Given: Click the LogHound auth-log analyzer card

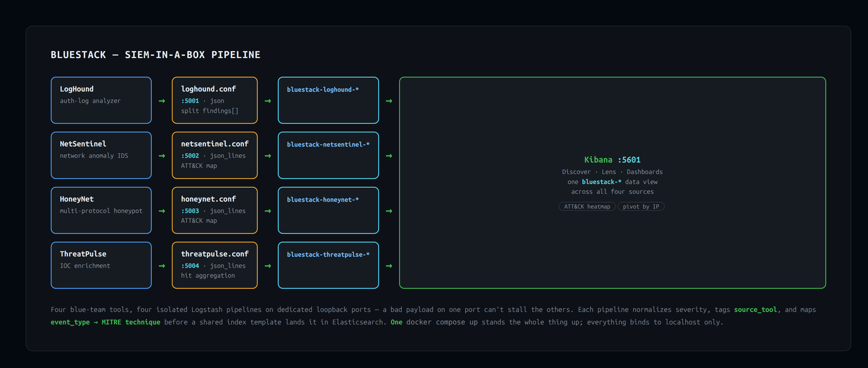Looking at the screenshot, I should tap(101, 100).
